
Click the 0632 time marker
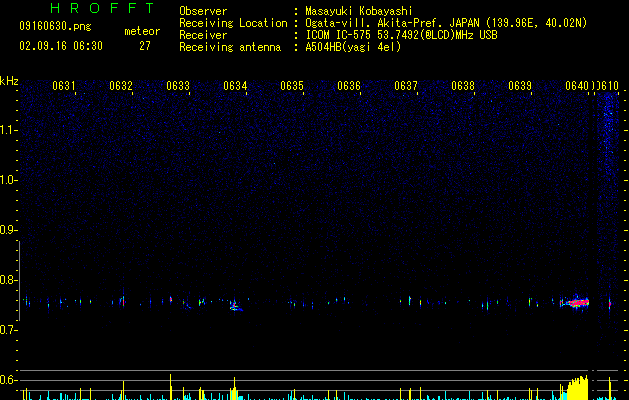pyautogui.click(x=121, y=86)
